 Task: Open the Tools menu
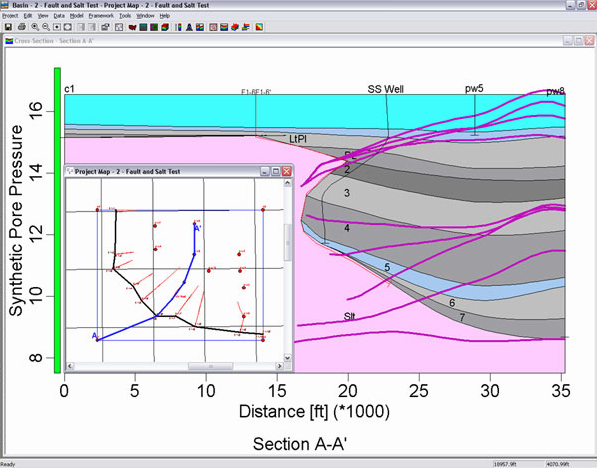tap(125, 16)
